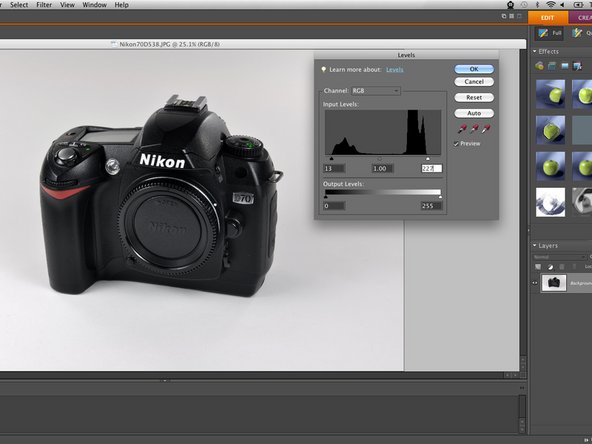Screen dimensions: 592x444
Task: Select the Quick edit mode icon
Action: (577, 33)
